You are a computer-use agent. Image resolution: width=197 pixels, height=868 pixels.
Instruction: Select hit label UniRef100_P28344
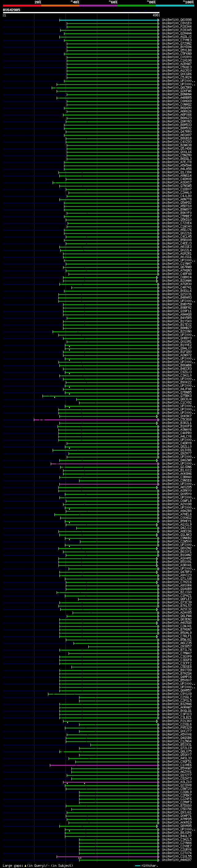(177, 26)
